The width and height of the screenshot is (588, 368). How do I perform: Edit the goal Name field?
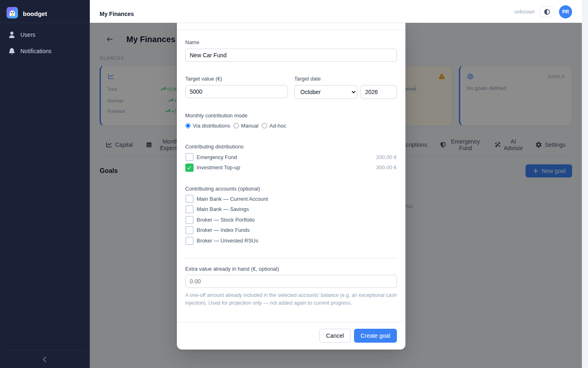[x=291, y=55]
